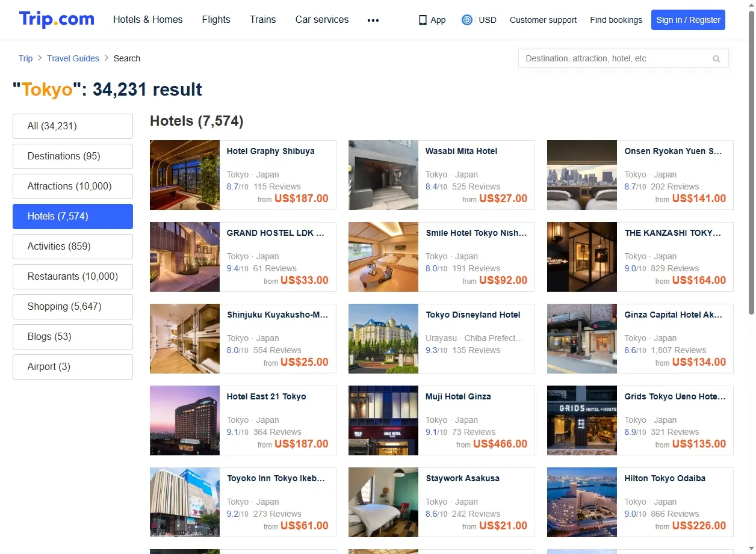756x554 pixels.
Task: Click Staywork Asakusa title
Action: [x=462, y=478]
